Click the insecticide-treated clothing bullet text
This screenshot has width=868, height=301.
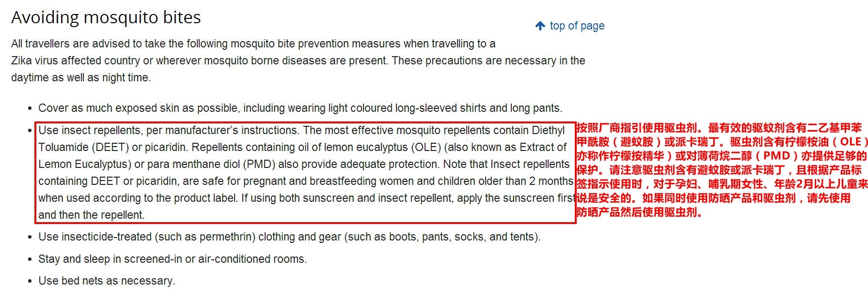point(289,237)
